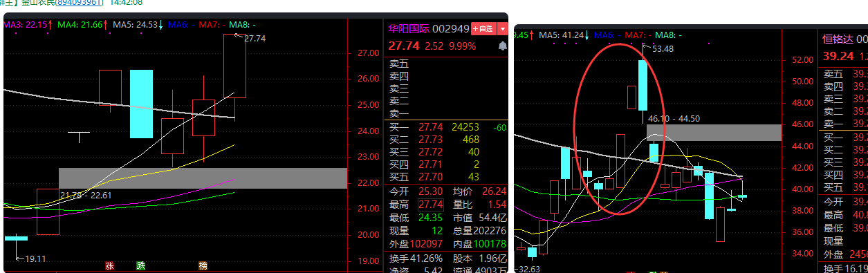Click the 涨 marker icon under chart
868x273 pixels.
[x=109, y=265]
